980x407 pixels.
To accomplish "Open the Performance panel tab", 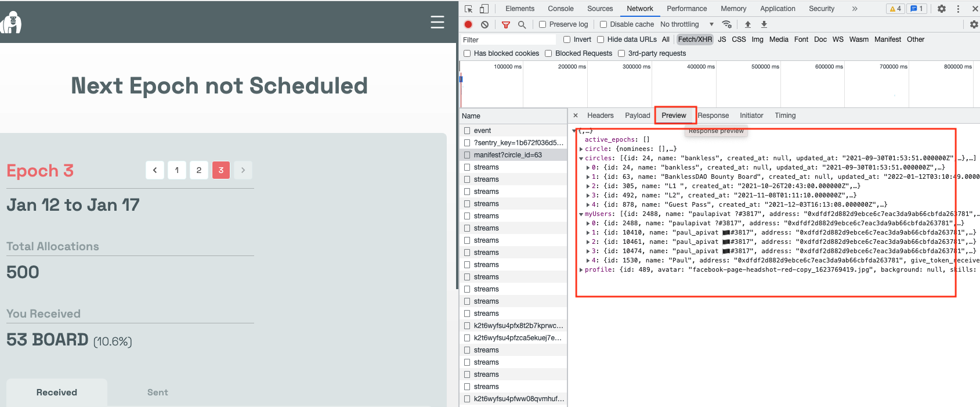I will (x=686, y=9).
